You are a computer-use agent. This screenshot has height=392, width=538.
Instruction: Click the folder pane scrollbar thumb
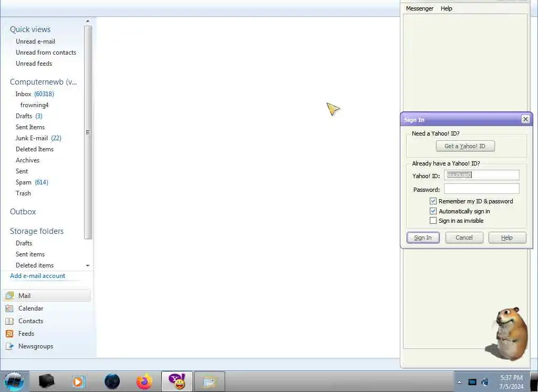click(x=88, y=132)
